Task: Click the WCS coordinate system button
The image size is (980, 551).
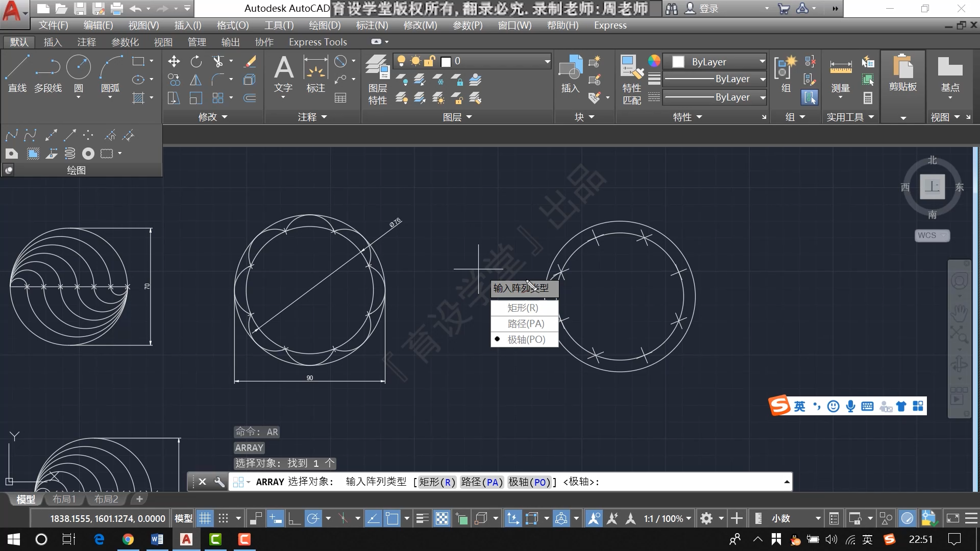Action: pos(932,236)
